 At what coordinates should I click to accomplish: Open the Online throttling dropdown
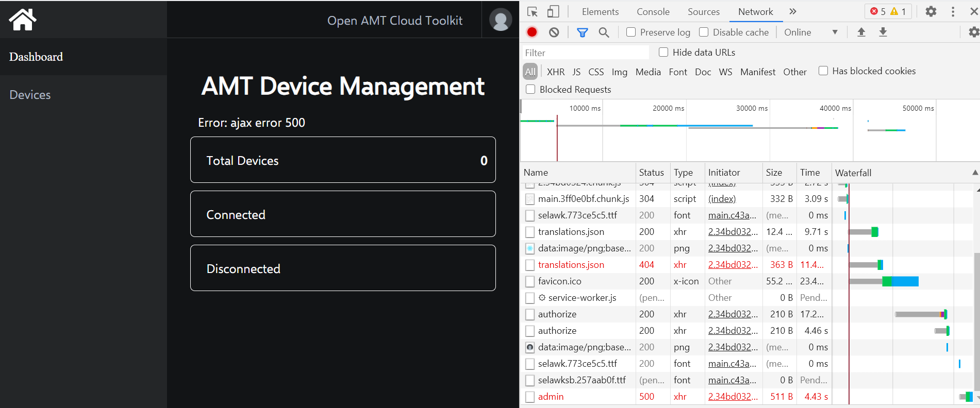[x=811, y=32]
